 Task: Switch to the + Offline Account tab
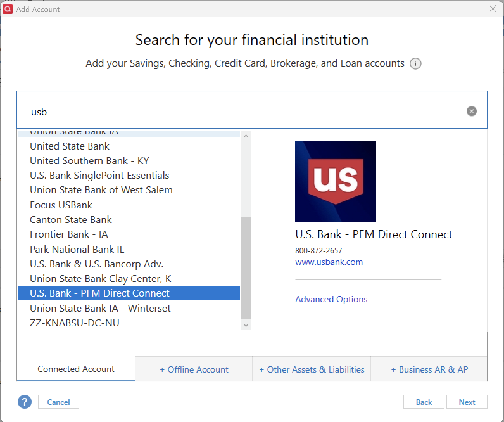[194, 369]
